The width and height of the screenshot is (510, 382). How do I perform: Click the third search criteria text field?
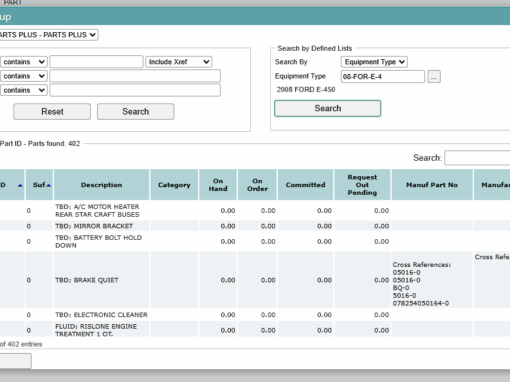135,90
